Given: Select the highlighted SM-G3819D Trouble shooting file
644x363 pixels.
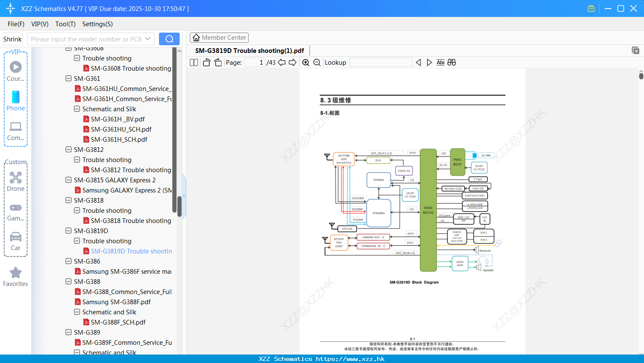Looking at the screenshot, I should 131,251.
